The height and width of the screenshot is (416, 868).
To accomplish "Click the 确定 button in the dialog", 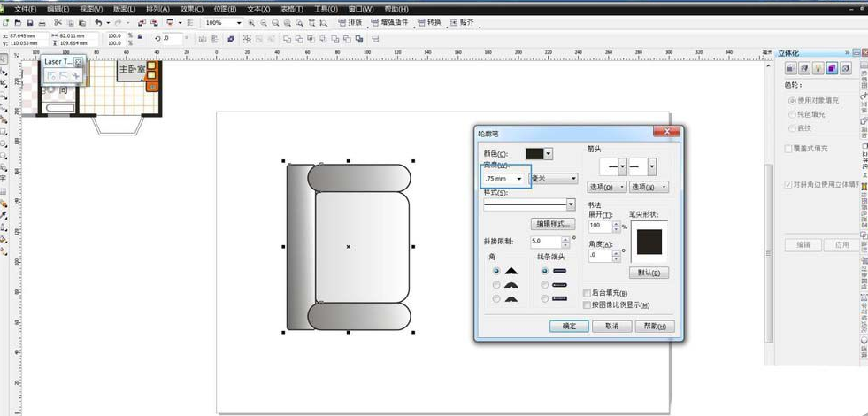I will (x=569, y=327).
